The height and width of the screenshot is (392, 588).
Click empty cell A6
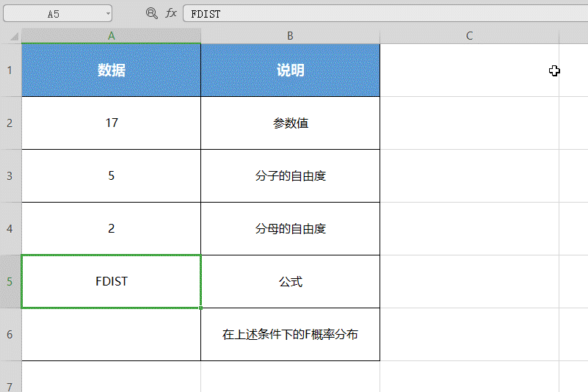pyautogui.click(x=112, y=335)
